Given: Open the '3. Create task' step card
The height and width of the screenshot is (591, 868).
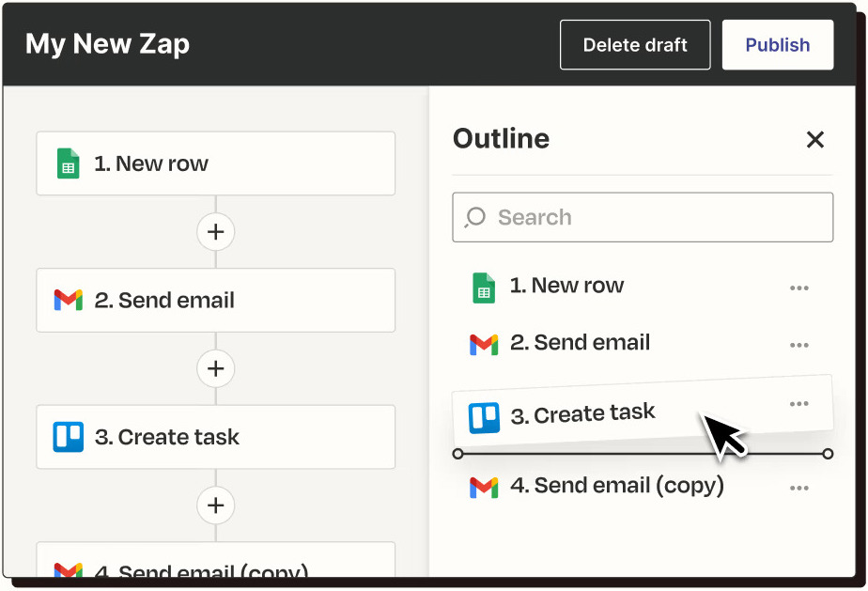Looking at the screenshot, I should tap(216, 437).
